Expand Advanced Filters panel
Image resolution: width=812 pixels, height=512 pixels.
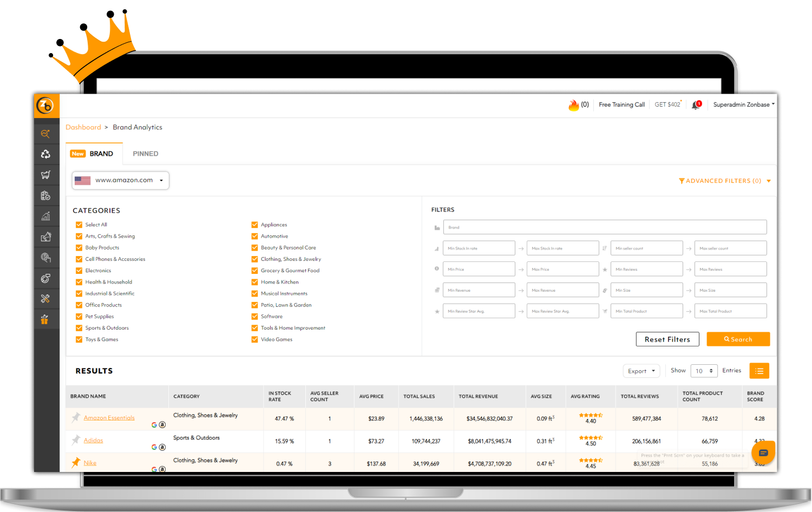tap(724, 181)
